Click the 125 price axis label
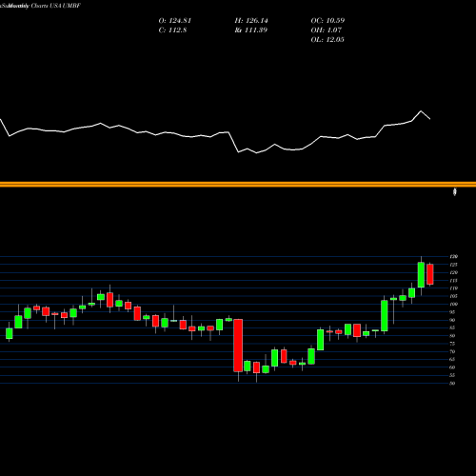Image resolution: width=476 pixels, height=476 pixels. (453, 265)
